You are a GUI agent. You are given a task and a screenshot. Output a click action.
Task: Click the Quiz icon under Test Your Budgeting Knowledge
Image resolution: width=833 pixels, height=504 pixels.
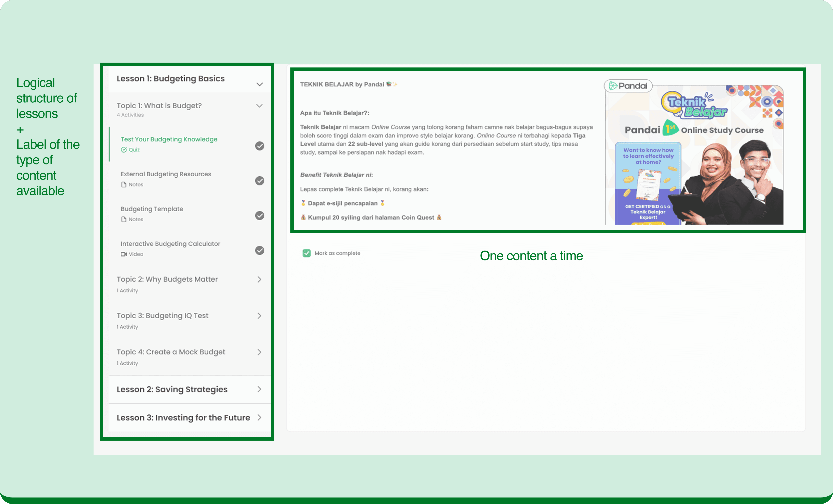124,150
